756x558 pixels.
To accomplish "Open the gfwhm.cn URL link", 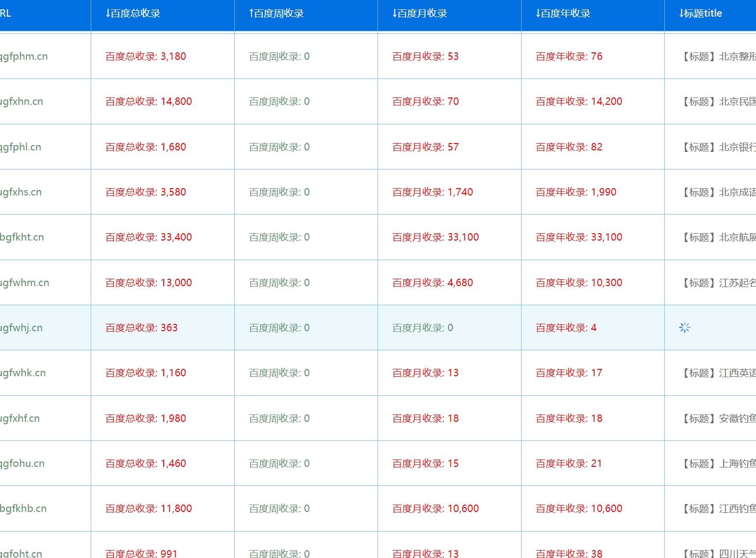I will 25,283.
